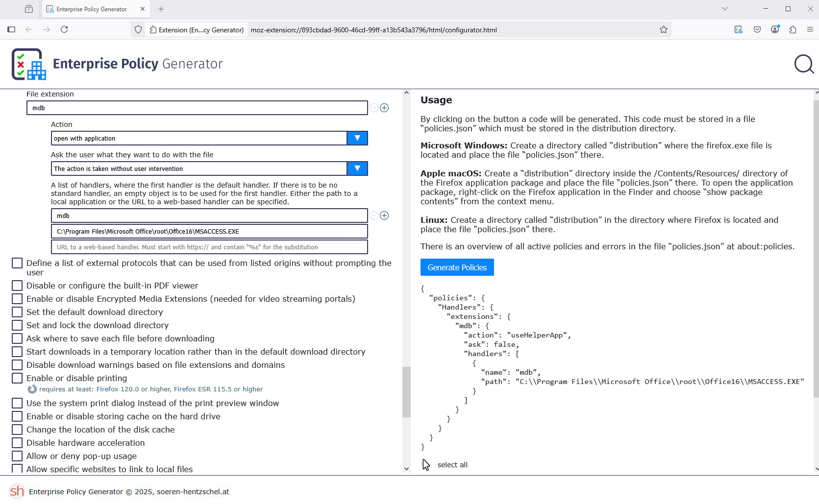
Task: Click the left panel scroll up arrow
Action: tap(406, 93)
